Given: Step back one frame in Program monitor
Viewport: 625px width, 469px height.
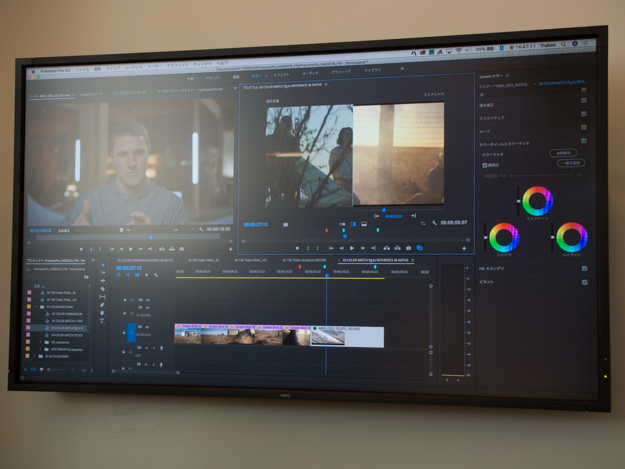Looking at the screenshot, I should tap(342, 248).
